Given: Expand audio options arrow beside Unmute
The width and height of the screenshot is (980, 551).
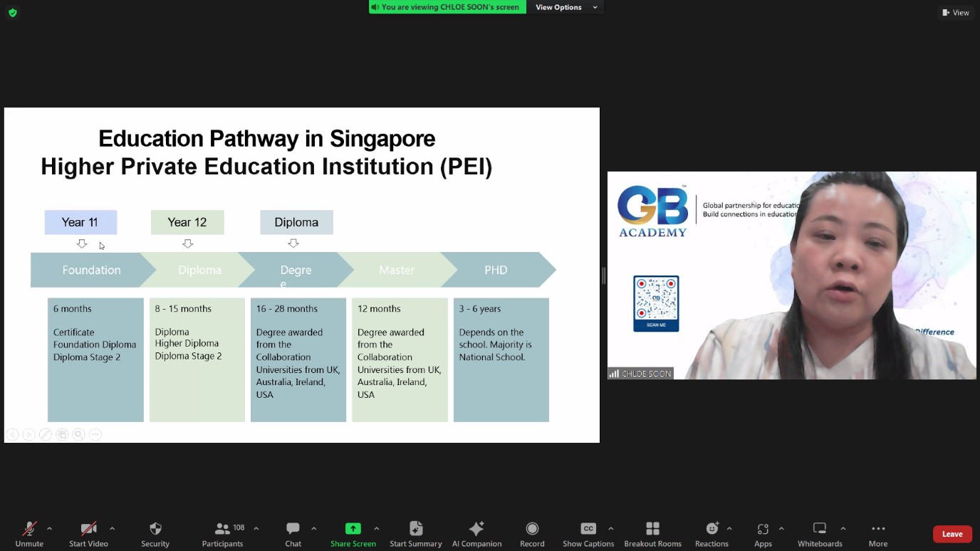Looking at the screenshot, I should point(49,528).
